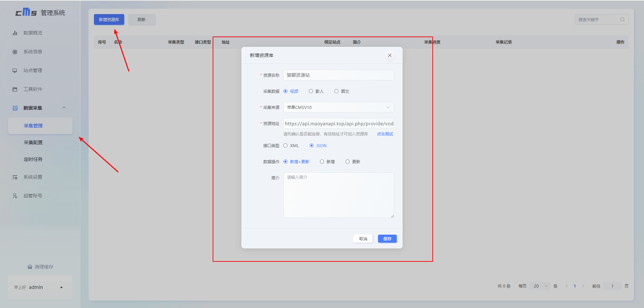Collapse the 数据采集 sidebar menu
644x308 pixels.
pyautogui.click(x=64, y=108)
